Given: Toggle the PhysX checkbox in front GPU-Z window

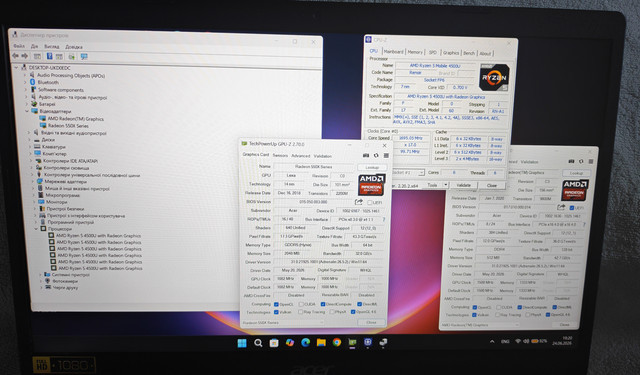Looking at the screenshot, I should 331,312.
